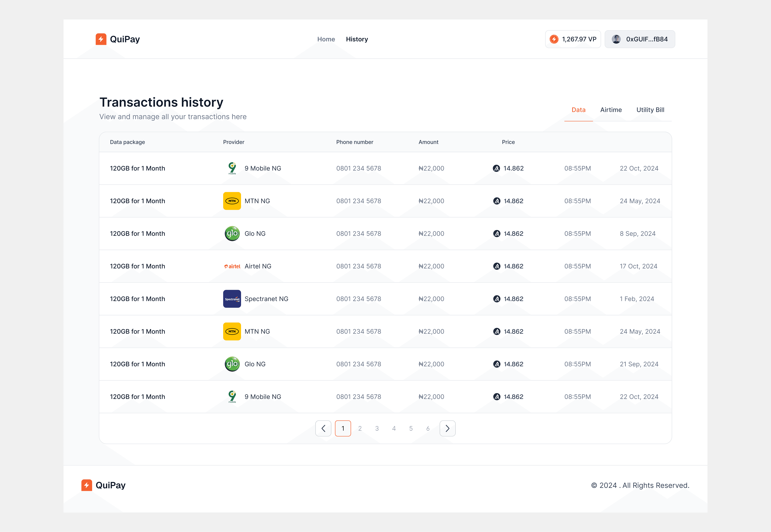Switch to the Airtime tab
The image size is (771, 532).
pos(611,110)
